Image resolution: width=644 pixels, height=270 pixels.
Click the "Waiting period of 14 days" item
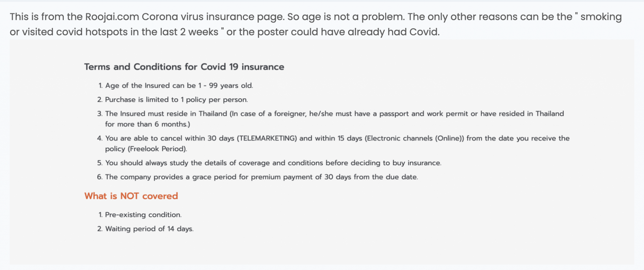(149, 229)
